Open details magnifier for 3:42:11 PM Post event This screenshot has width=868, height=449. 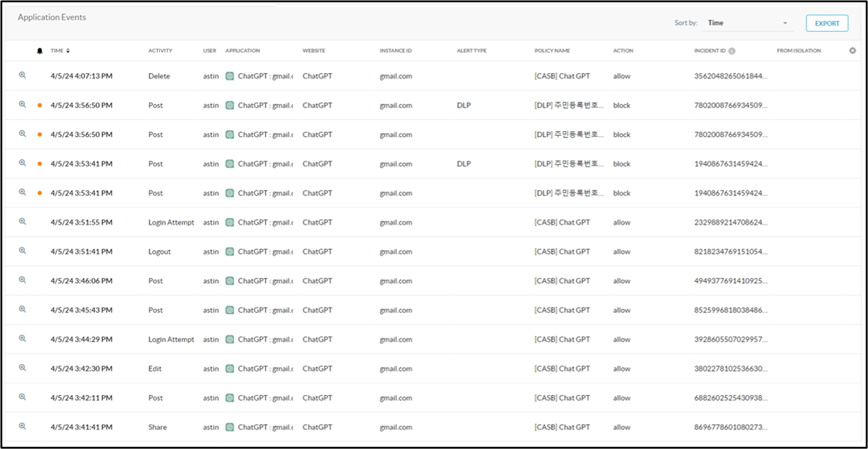(x=22, y=397)
